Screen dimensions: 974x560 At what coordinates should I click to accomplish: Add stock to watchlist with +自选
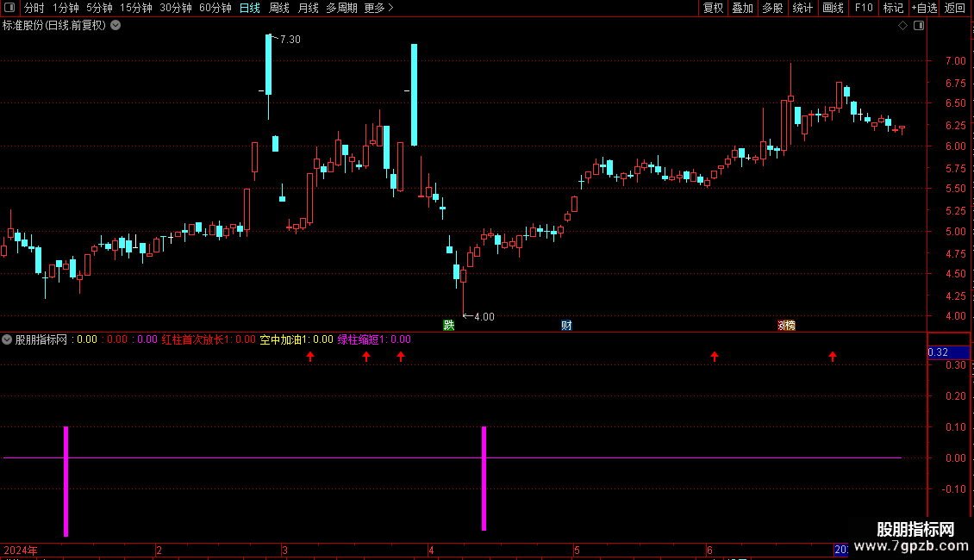point(924,8)
